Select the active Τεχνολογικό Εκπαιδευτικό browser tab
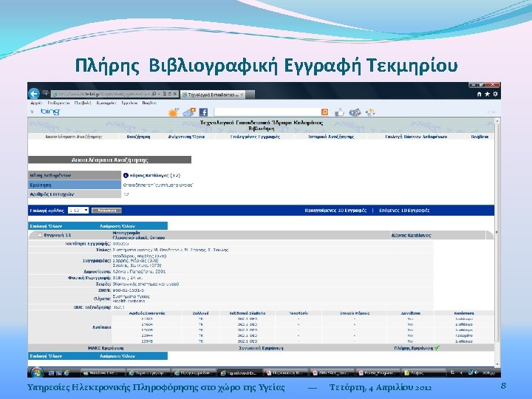The image size is (532, 399). pos(212,95)
